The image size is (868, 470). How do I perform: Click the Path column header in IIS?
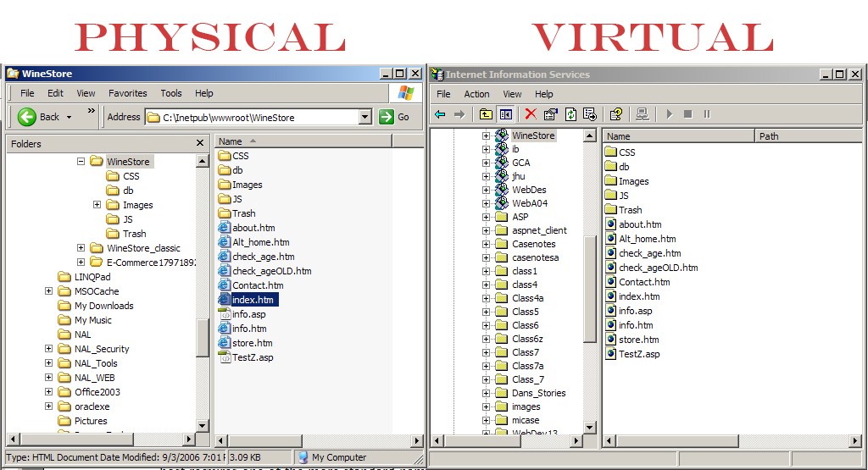pos(808,136)
